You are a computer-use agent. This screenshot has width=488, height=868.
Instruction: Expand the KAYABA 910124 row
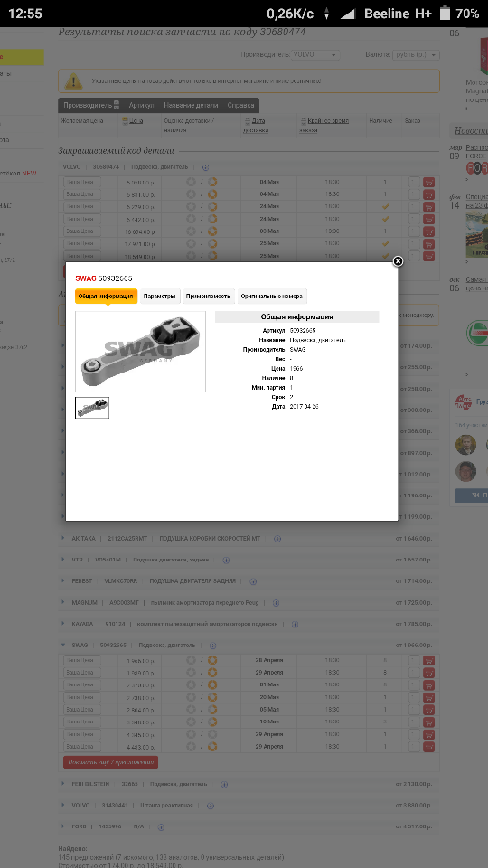click(63, 623)
